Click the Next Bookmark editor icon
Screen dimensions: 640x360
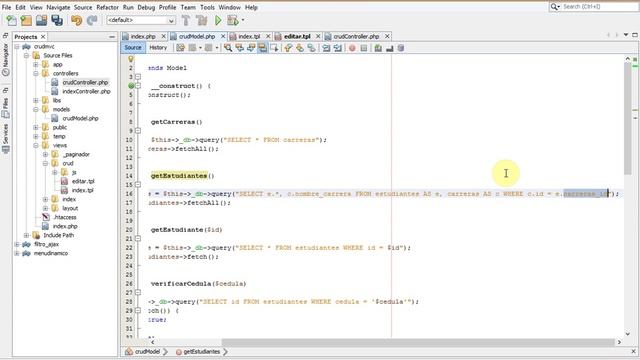point(300,48)
